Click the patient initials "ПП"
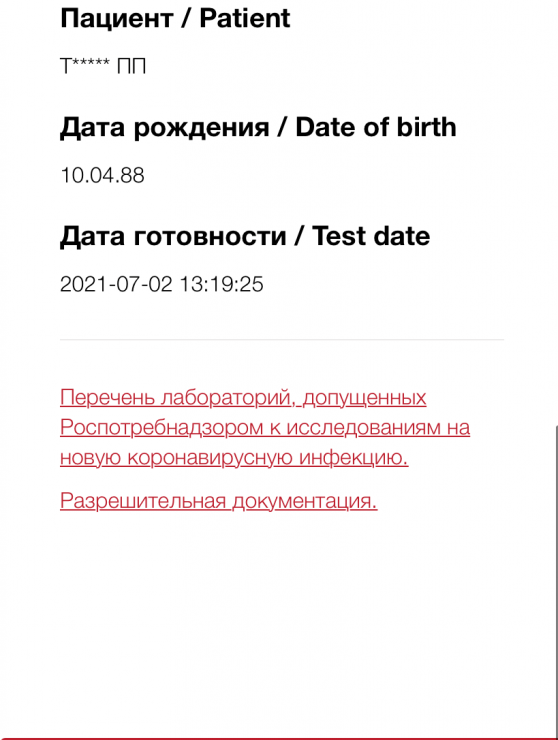 pyautogui.click(x=132, y=66)
